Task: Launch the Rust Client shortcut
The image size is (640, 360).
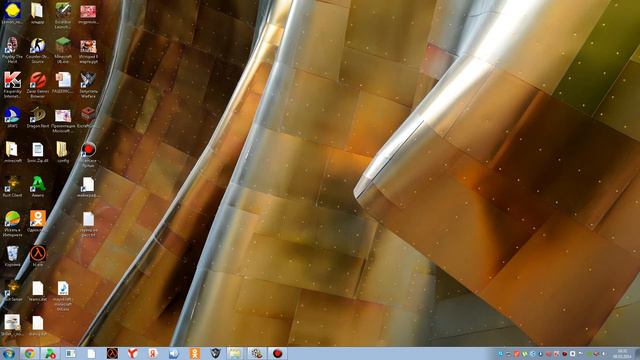Action: (12, 184)
